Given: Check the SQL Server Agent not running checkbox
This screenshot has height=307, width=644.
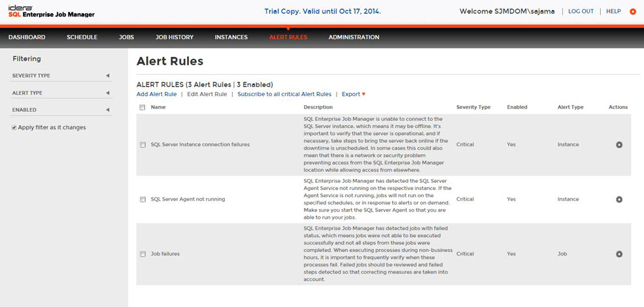Looking at the screenshot, I should click(x=143, y=199).
